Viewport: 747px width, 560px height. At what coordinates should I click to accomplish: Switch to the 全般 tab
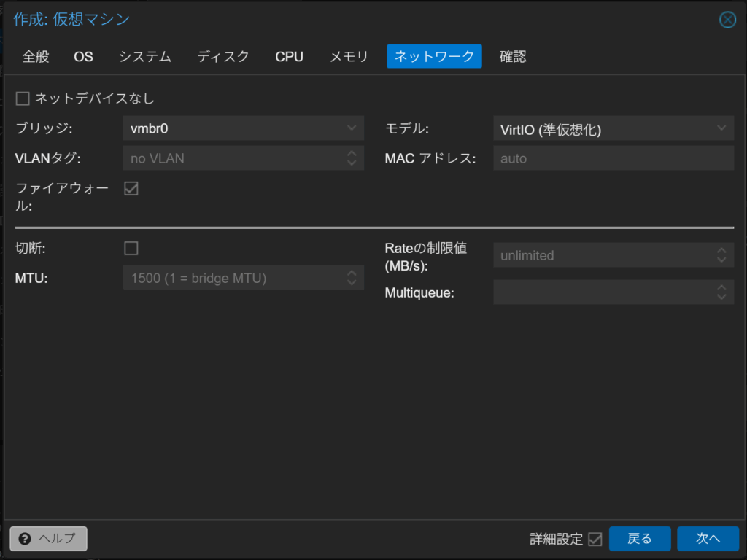[36, 57]
